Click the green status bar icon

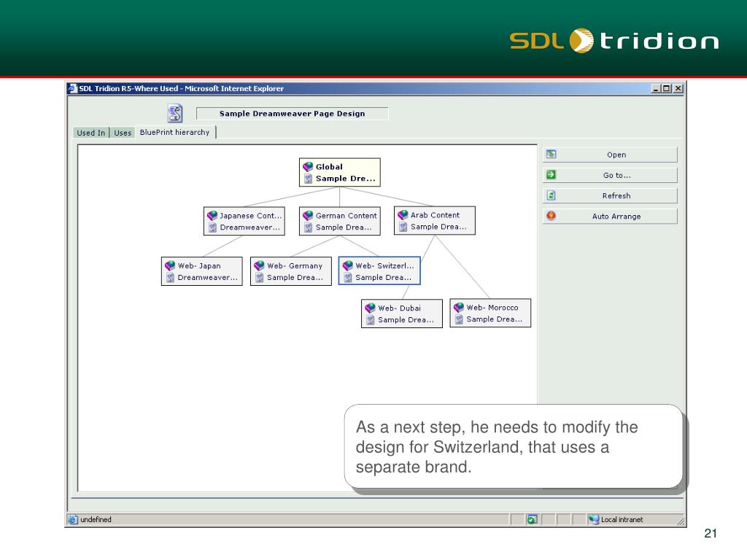click(x=532, y=519)
